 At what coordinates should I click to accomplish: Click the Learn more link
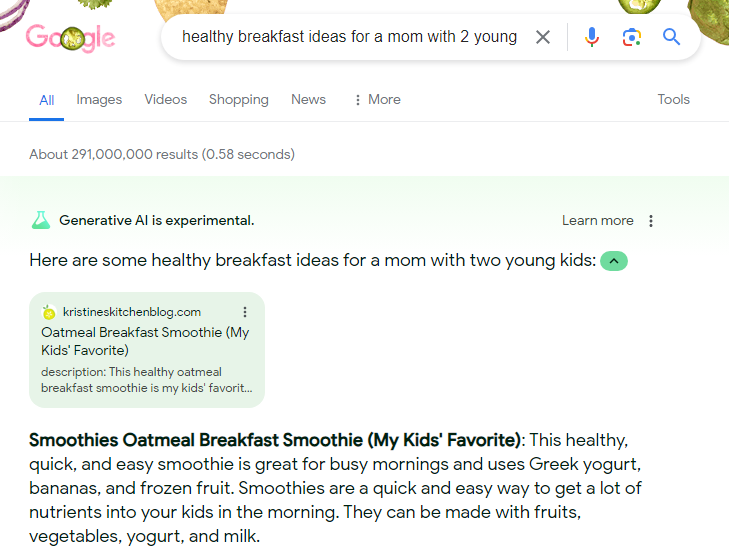pyautogui.click(x=597, y=221)
